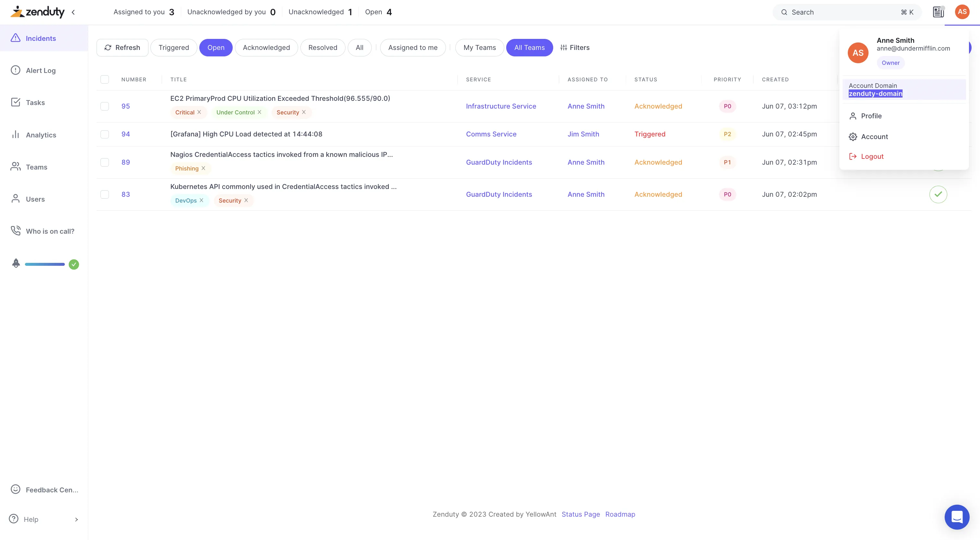Click the Tasks checklist icon
The width and height of the screenshot is (980, 540).
[15, 102]
